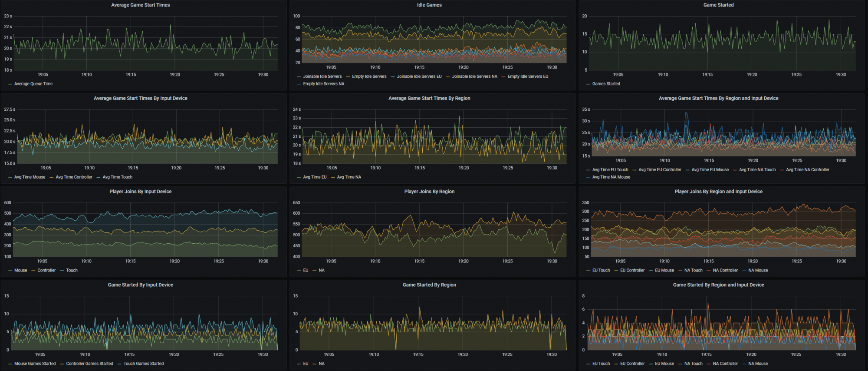Image resolution: width=868 pixels, height=371 pixels.
Task: Open Average Game Start Times By Region and Input Device title
Action: [x=719, y=99]
